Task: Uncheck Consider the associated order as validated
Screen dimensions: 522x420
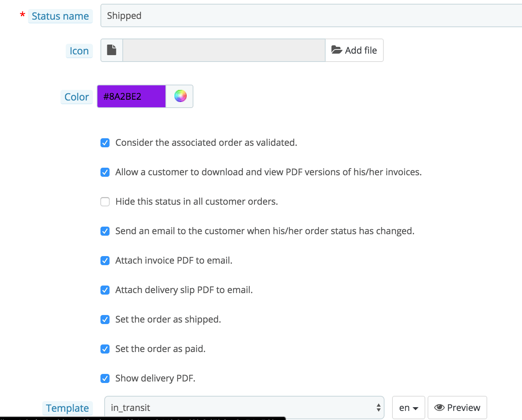Action: [105, 143]
